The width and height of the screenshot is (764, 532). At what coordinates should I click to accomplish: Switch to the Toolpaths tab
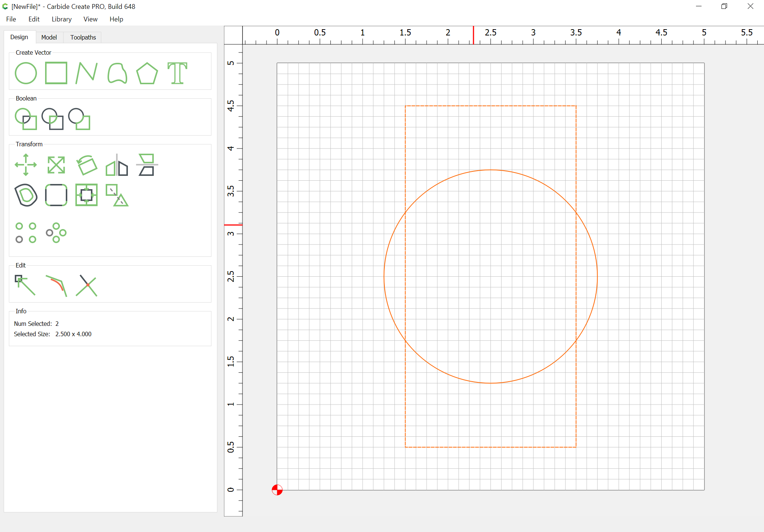pos(83,37)
